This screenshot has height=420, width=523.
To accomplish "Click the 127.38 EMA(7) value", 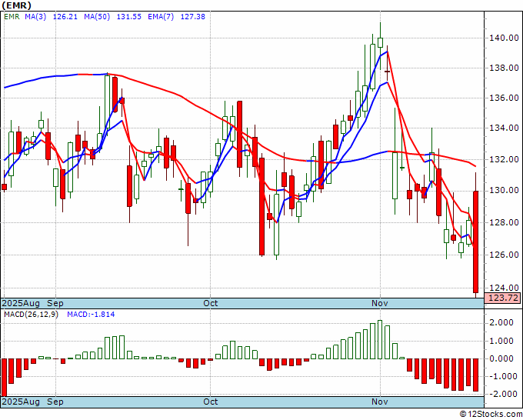I will (193, 17).
